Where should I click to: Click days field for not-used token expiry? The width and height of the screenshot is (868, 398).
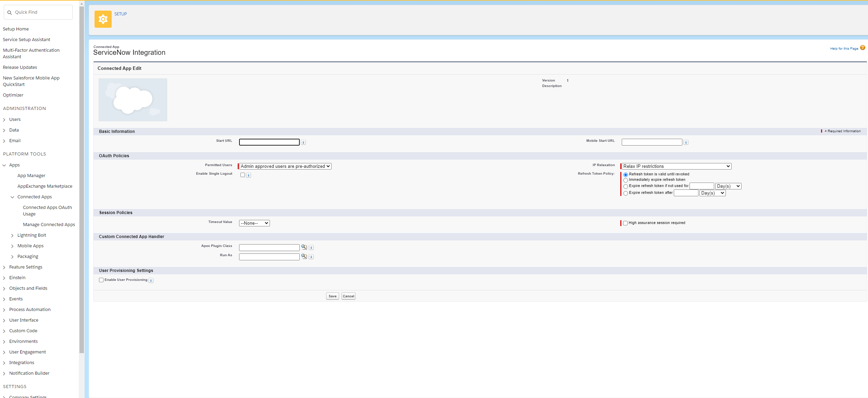coord(702,186)
